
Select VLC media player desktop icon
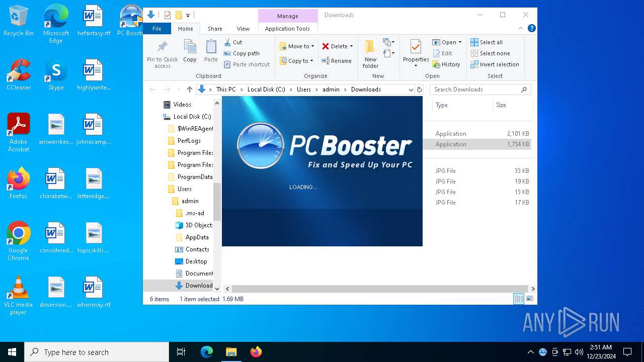coord(19,296)
